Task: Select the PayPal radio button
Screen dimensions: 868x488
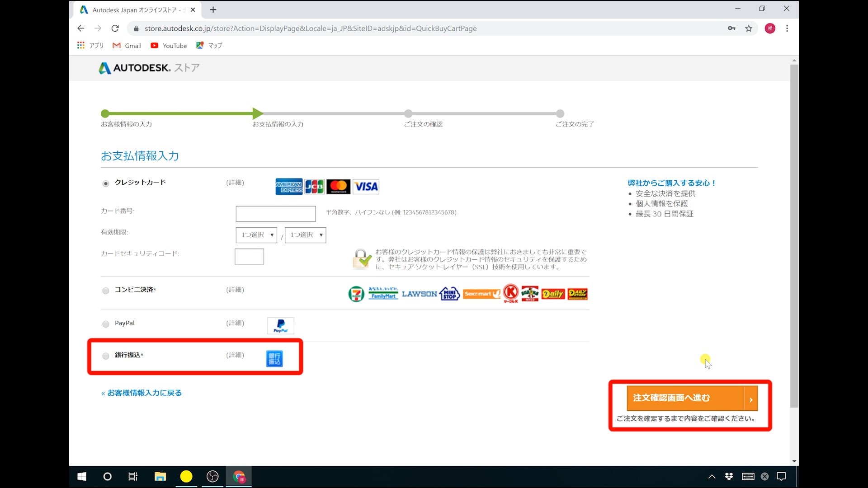Action: tap(106, 324)
